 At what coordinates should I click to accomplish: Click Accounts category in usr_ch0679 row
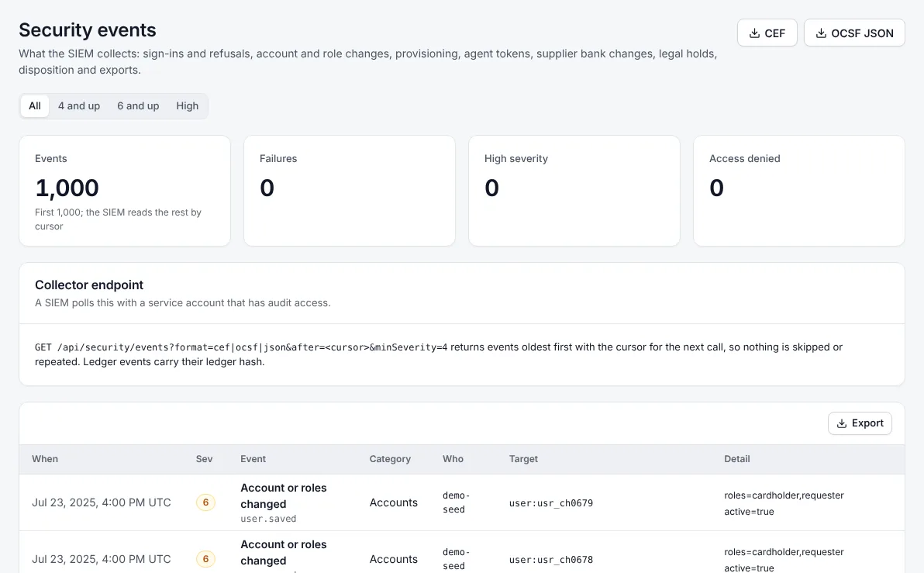tap(394, 502)
